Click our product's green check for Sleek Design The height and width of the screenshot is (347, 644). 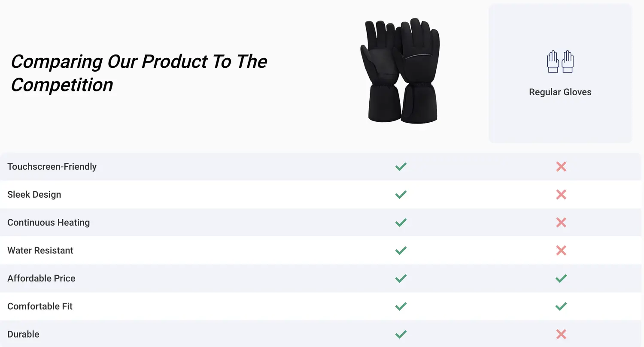click(401, 194)
